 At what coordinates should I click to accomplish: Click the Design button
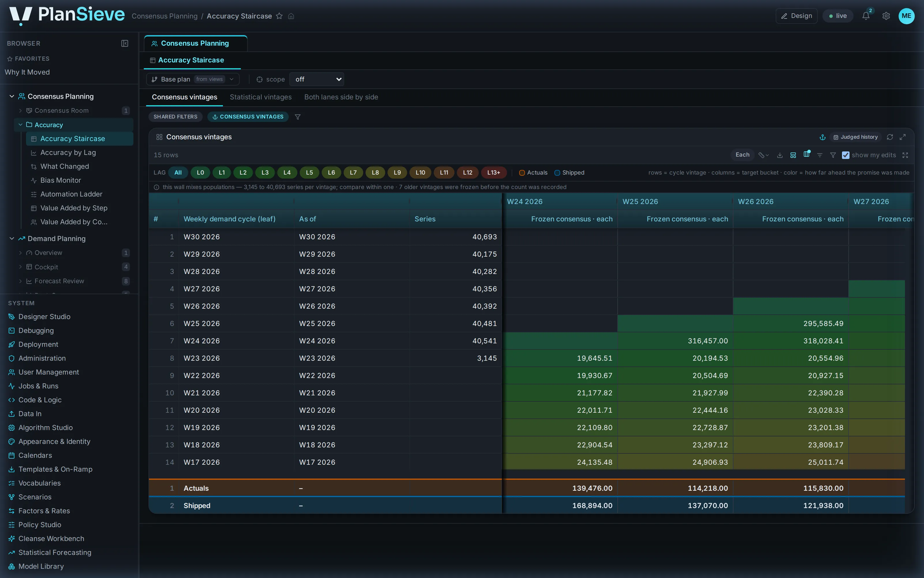[x=796, y=16]
